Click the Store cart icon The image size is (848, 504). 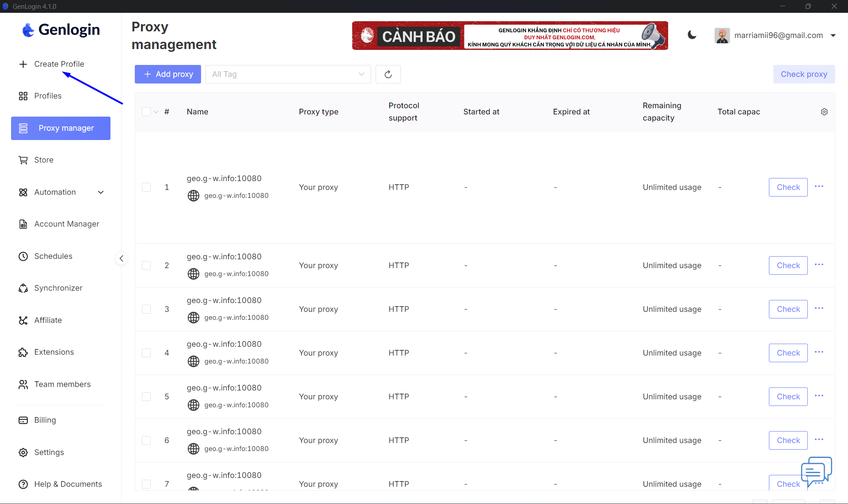(23, 160)
